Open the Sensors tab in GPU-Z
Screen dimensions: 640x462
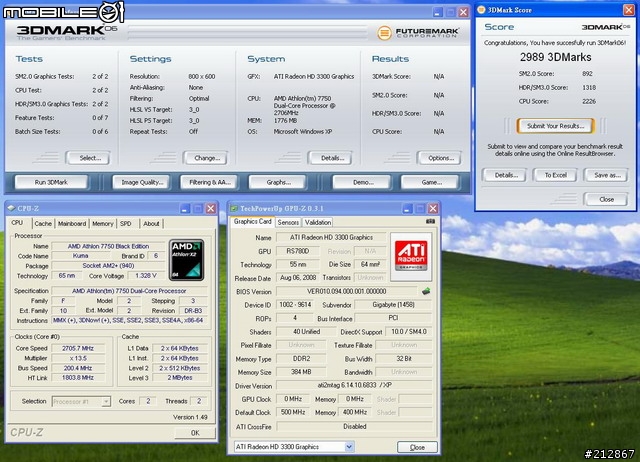tap(288, 222)
